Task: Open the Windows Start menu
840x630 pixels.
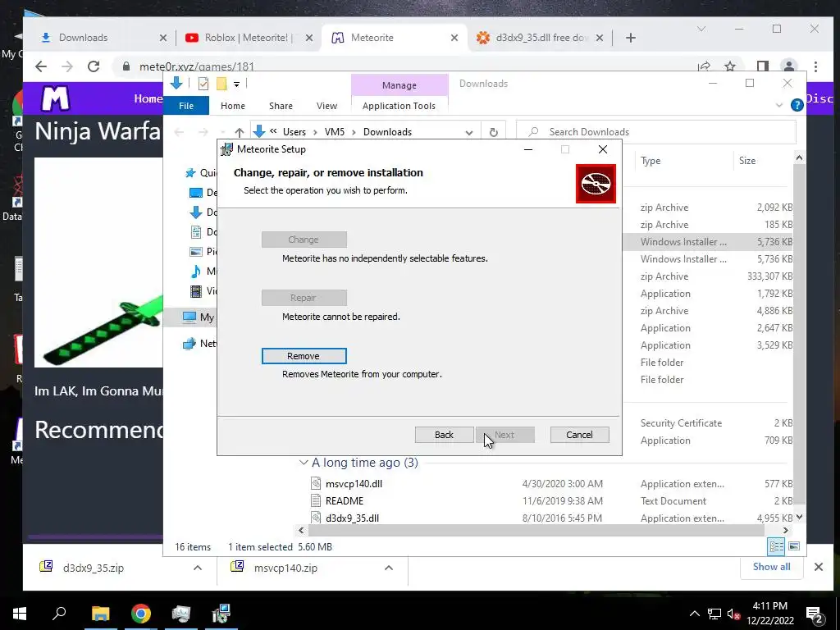Action: click(20, 614)
